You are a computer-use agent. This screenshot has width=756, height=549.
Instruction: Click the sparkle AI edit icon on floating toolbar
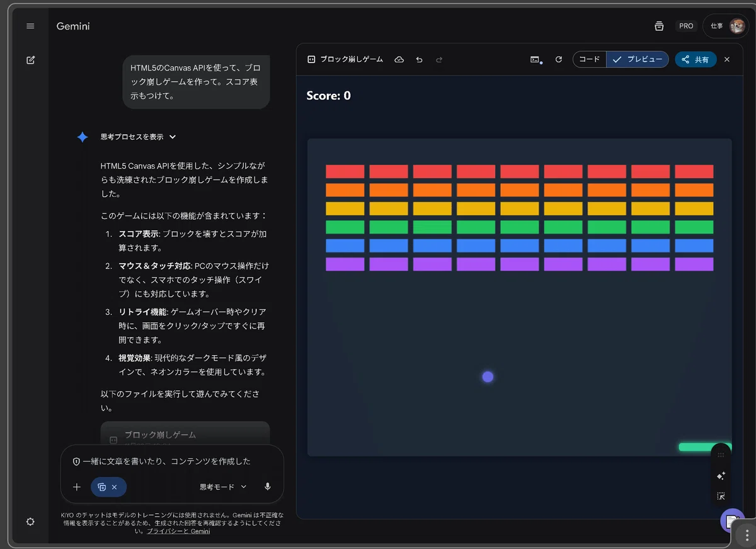click(x=721, y=475)
